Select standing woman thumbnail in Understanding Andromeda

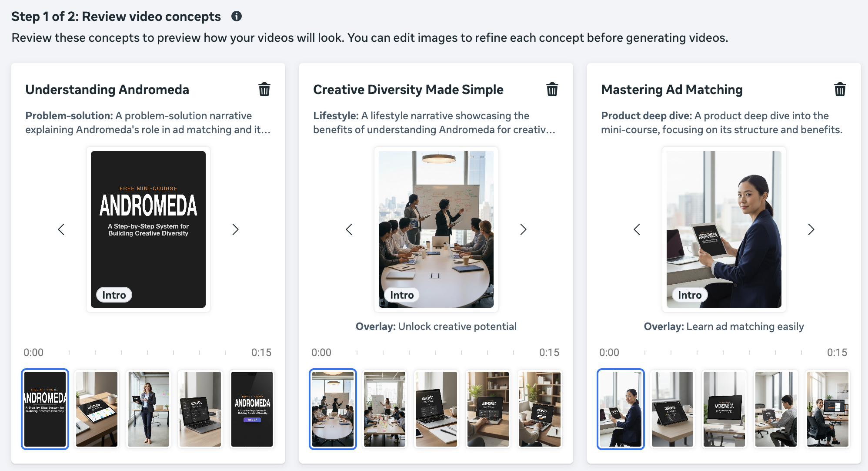[148, 409]
